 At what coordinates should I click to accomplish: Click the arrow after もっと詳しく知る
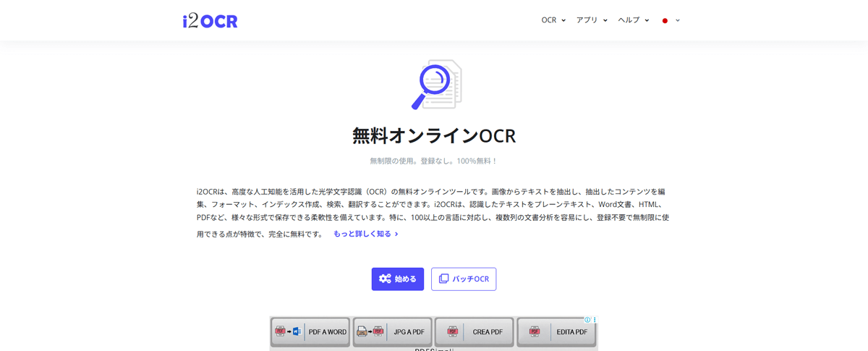click(x=396, y=234)
